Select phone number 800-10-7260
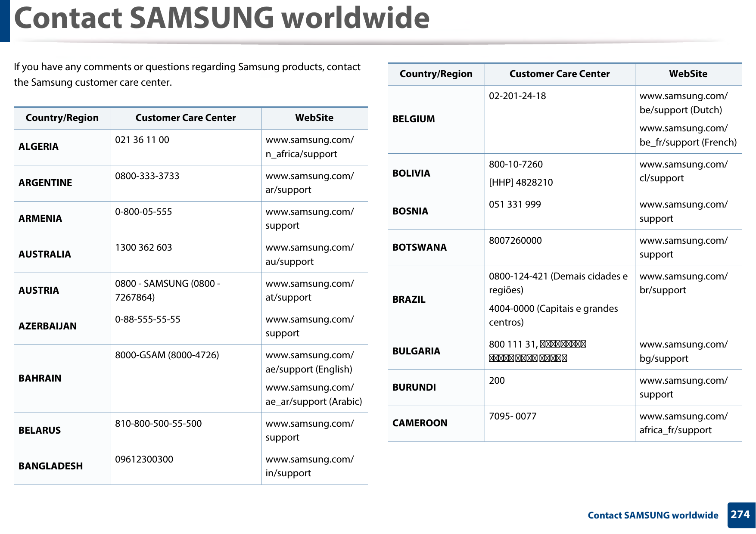 point(516,164)
